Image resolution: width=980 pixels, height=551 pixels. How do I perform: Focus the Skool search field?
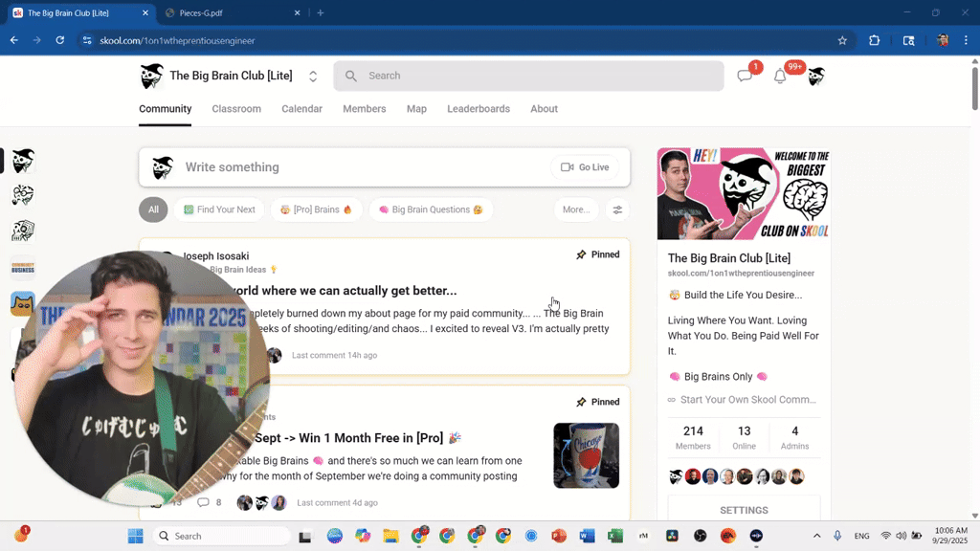coord(528,76)
